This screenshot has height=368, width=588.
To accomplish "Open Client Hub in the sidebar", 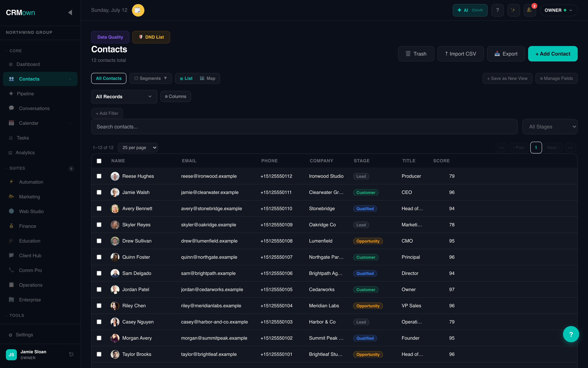I will point(40,256).
